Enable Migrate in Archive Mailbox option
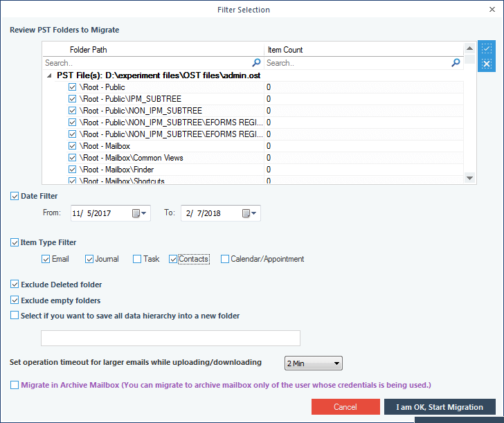This screenshot has height=423, width=504. pyautogui.click(x=15, y=385)
